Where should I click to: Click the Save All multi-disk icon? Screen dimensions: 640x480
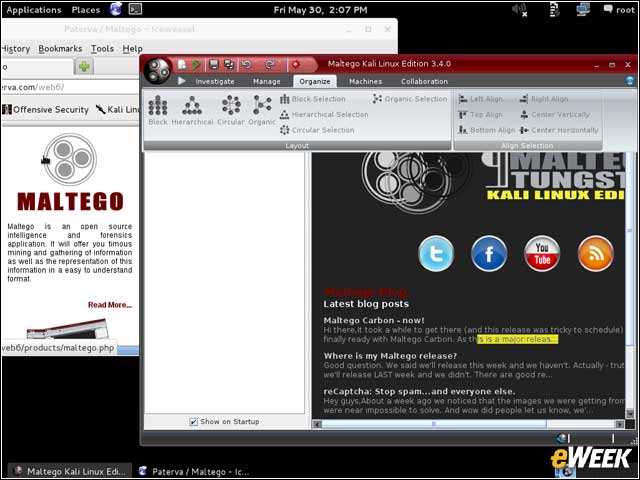click(229, 64)
